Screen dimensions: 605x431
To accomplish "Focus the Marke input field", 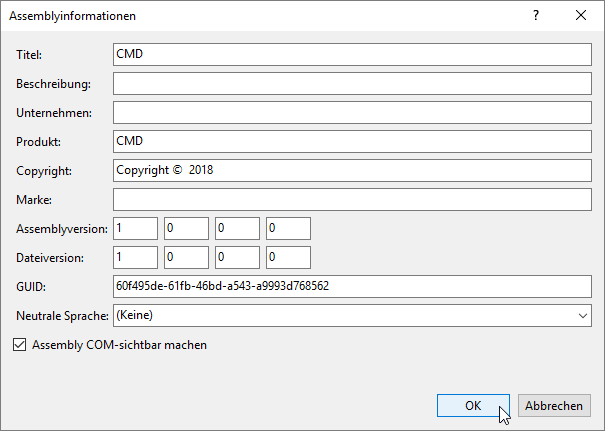I will coord(352,199).
